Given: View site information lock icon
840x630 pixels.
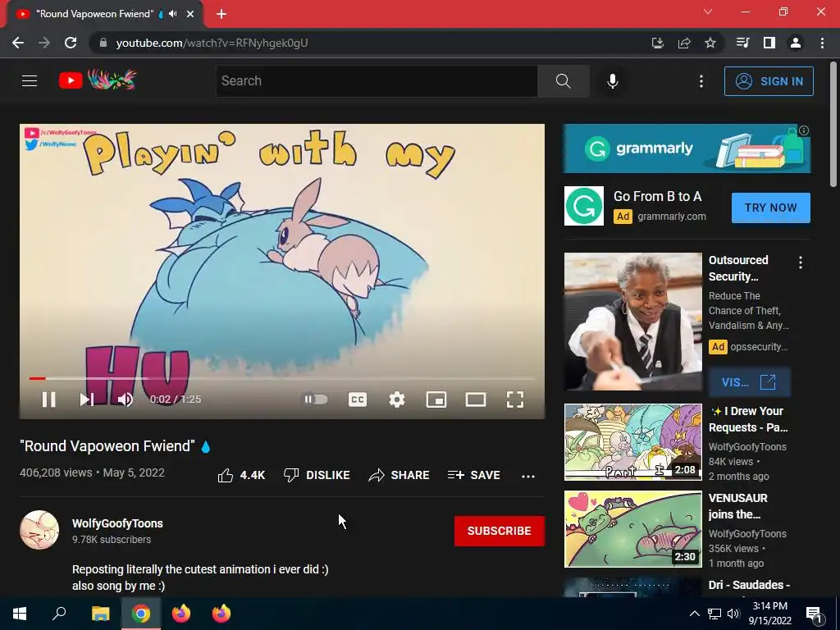Looking at the screenshot, I should click(x=103, y=43).
